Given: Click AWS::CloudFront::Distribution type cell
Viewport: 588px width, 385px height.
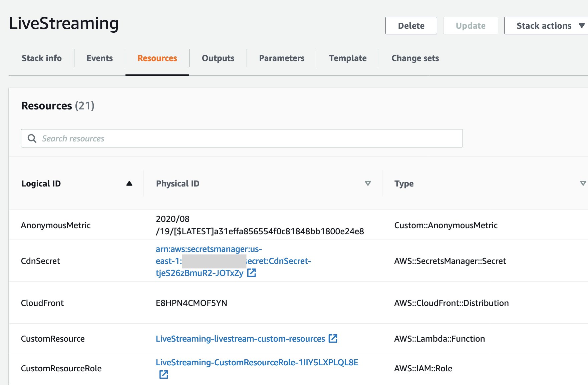Looking at the screenshot, I should (452, 303).
